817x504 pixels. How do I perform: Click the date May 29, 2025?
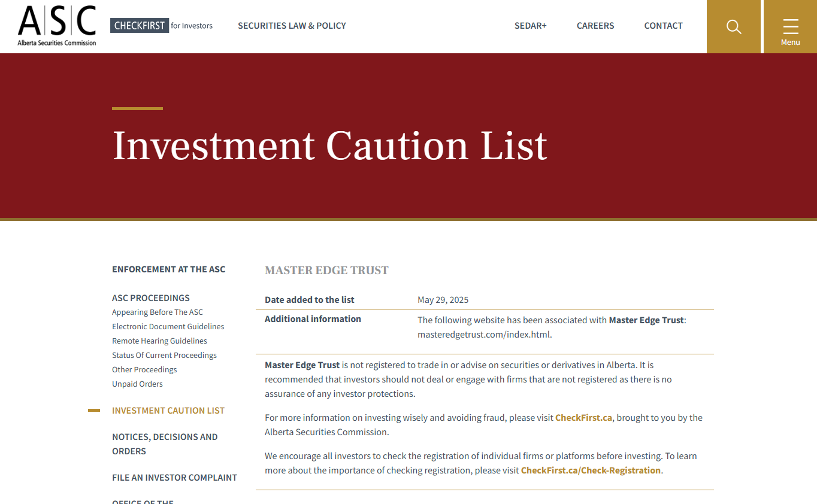click(443, 300)
